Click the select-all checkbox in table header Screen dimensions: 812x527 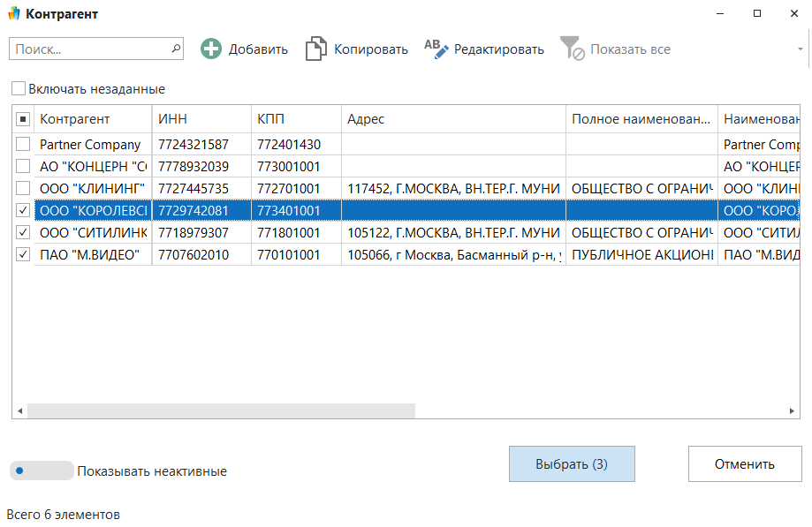[x=23, y=119]
